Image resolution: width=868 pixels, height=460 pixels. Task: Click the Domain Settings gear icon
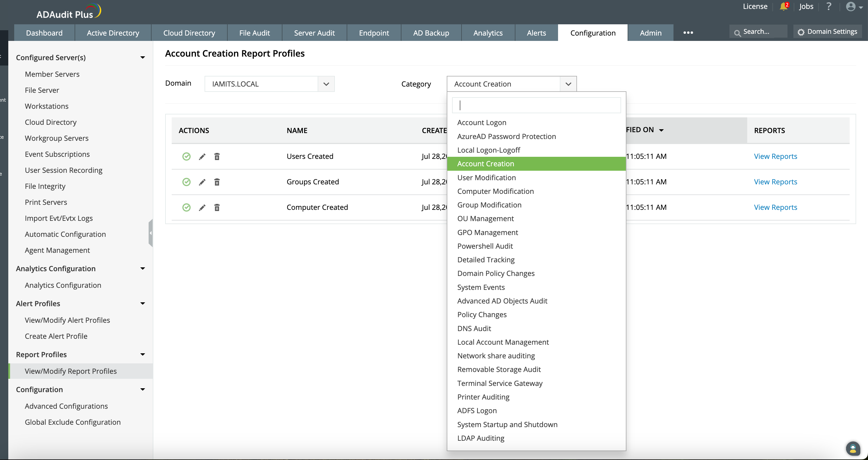801,32
